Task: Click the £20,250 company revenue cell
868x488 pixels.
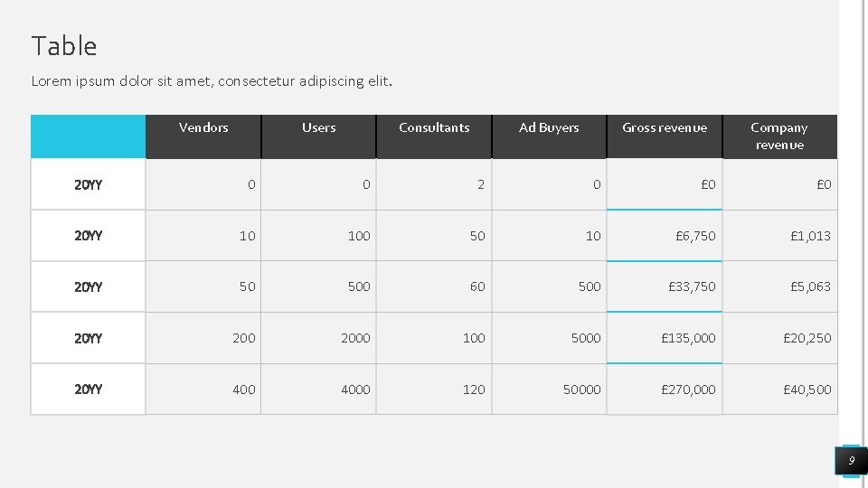Action: (x=807, y=338)
